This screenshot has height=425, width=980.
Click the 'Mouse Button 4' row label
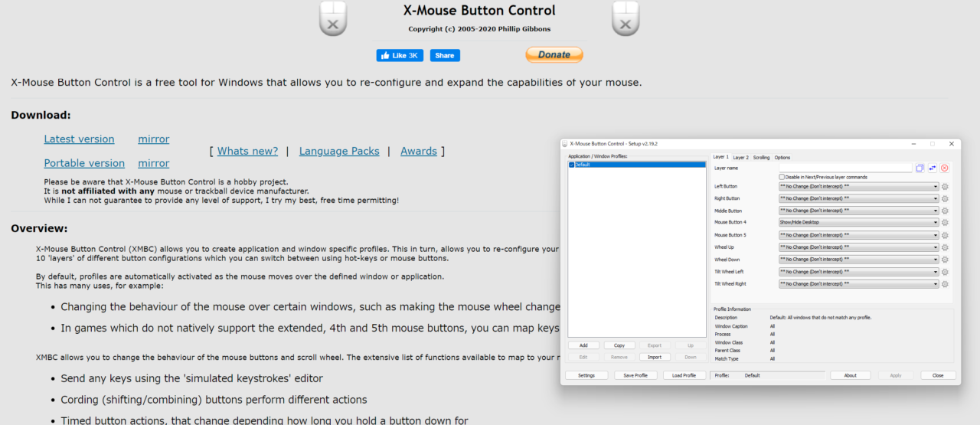[x=730, y=223]
